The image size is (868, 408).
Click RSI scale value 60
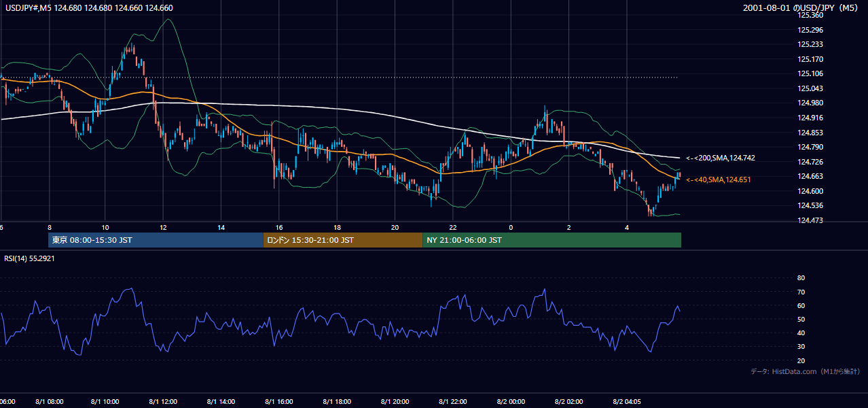[x=801, y=305]
